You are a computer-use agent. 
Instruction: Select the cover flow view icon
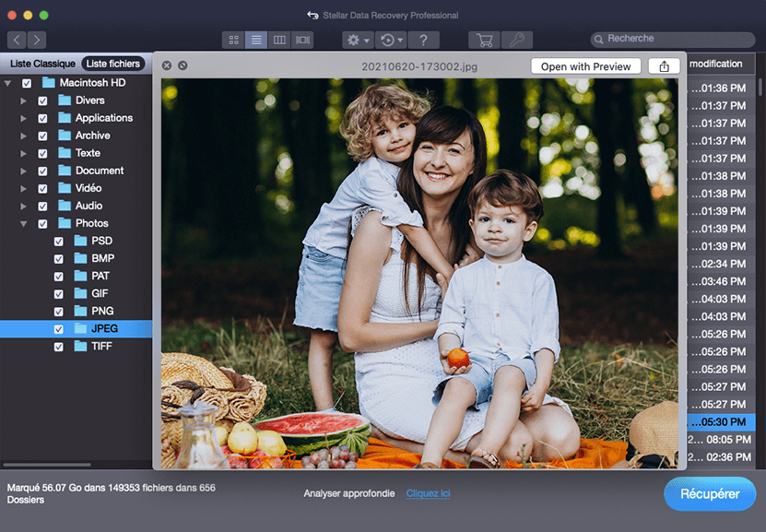pos(302,40)
